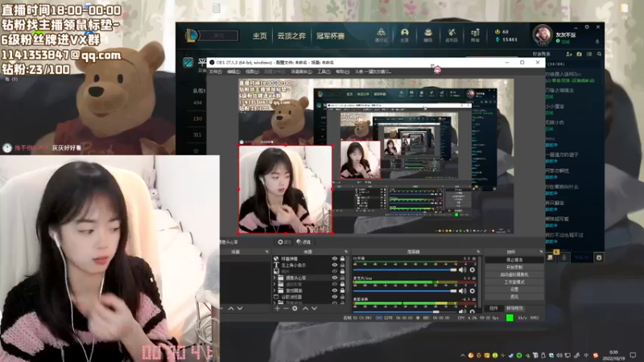644x362 pixels.
Task: Move selected scene down in scenes panel
Action: coord(240,308)
